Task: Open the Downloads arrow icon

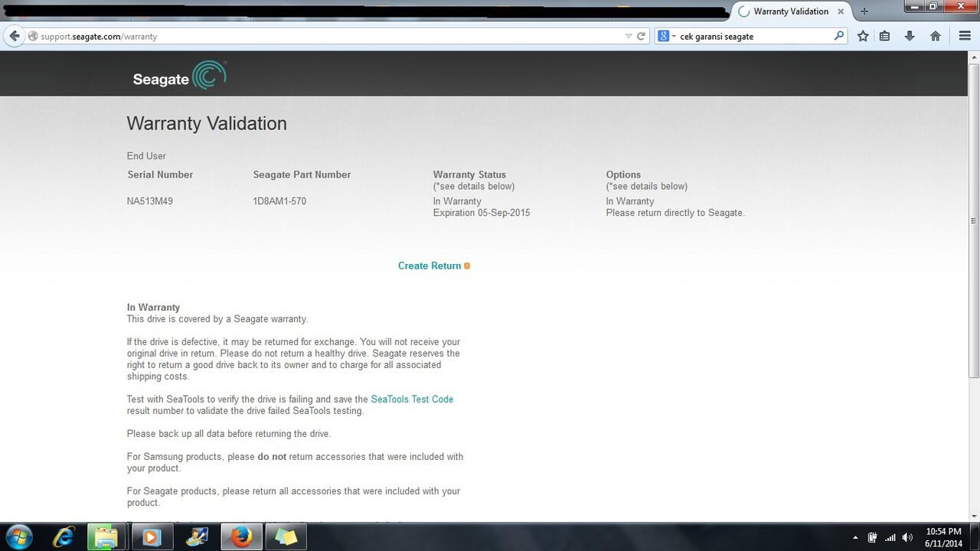Action: point(910,36)
